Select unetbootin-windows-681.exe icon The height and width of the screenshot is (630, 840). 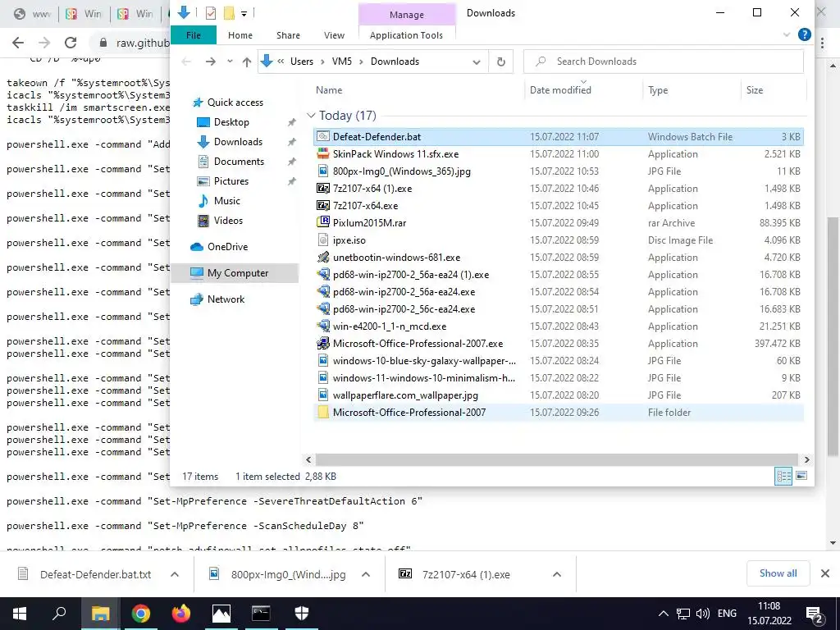click(x=322, y=257)
